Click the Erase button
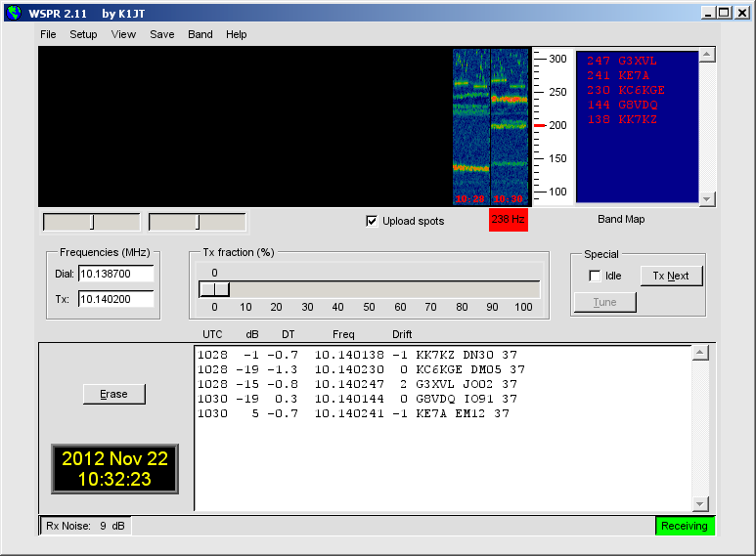 113,394
